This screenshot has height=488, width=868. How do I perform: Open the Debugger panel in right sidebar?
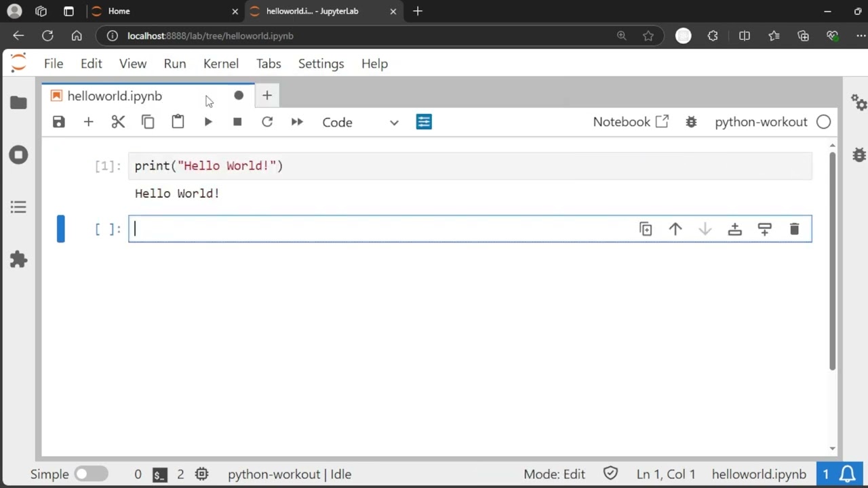point(859,155)
